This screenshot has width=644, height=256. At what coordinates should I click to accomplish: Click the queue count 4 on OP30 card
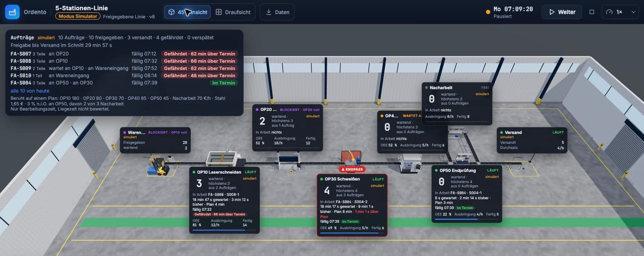click(x=327, y=190)
